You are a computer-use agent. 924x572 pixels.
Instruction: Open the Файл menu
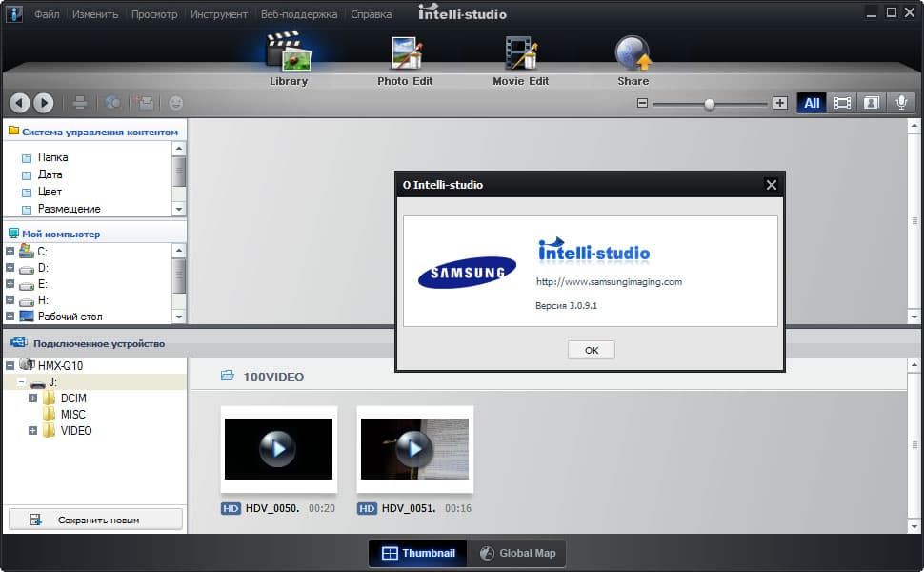(x=48, y=14)
